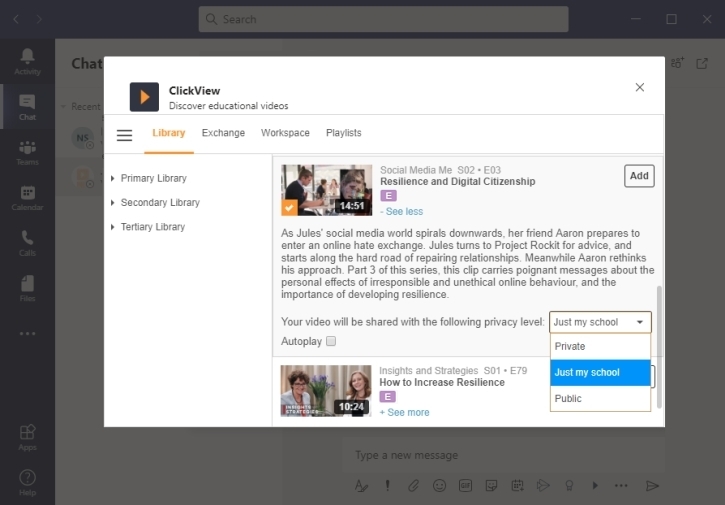Image resolution: width=725 pixels, height=505 pixels.
Task: Open Activity in Teams sidebar
Action: (x=27, y=61)
